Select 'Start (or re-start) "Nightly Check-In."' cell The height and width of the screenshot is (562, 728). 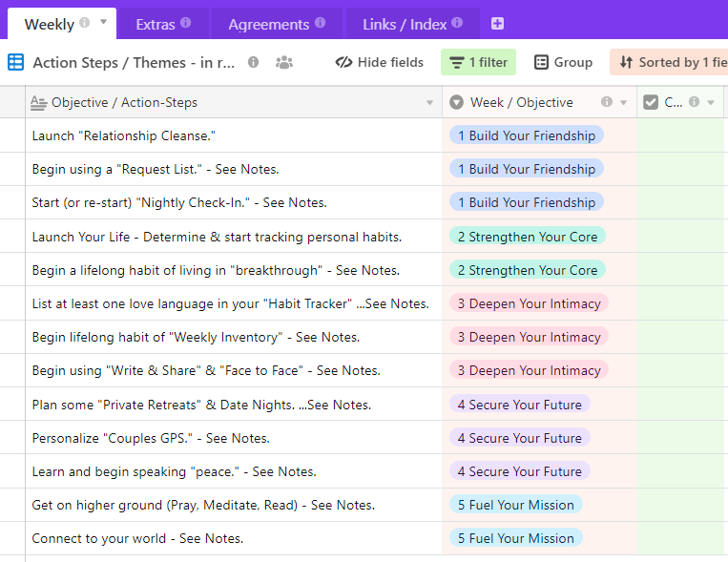point(234,202)
